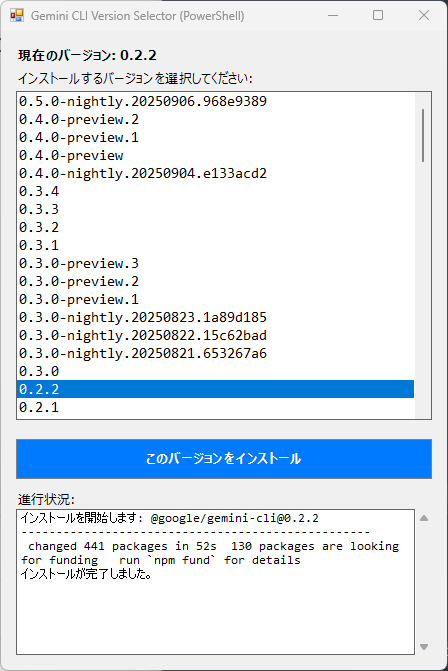This screenshot has height=671, width=448.
Task: Maximize the Version Selector window
Action: click(x=378, y=15)
